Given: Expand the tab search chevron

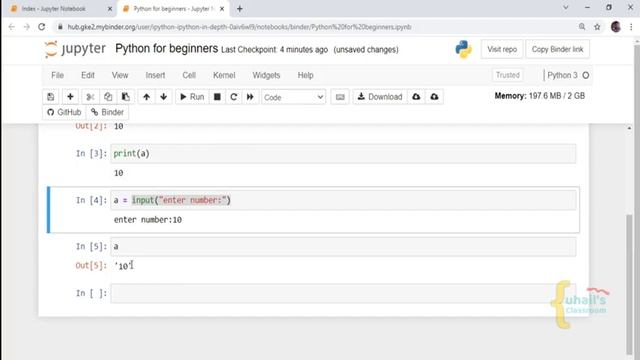Looking at the screenshot, I should coord(566,7).
